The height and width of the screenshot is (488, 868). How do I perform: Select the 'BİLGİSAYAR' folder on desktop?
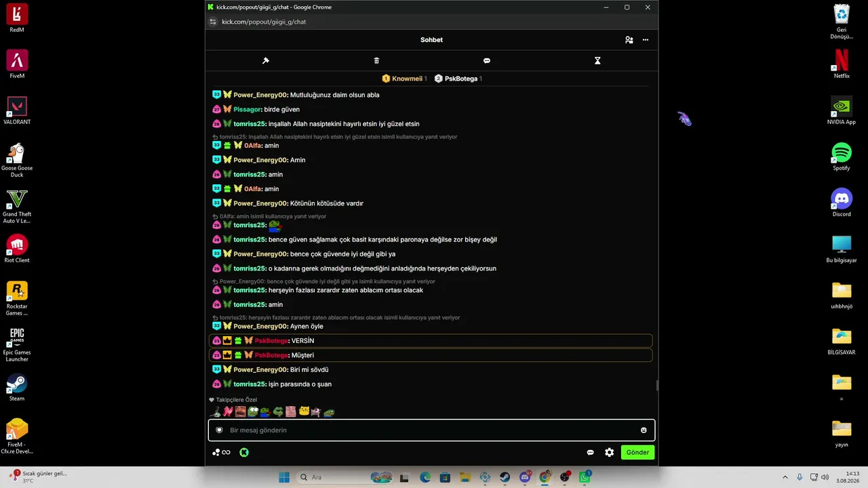pyautogui.click(x=842, y=341)
